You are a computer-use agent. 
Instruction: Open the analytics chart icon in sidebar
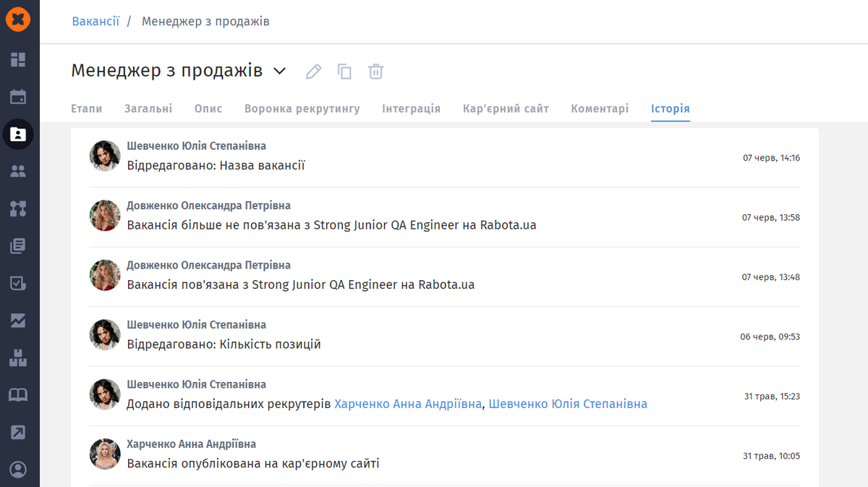point(18,320)
